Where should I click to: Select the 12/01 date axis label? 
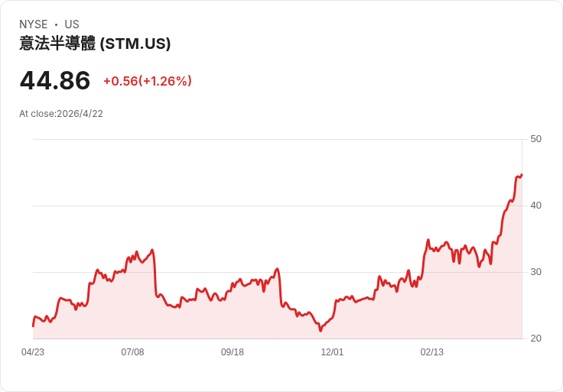tap(332, 352)
